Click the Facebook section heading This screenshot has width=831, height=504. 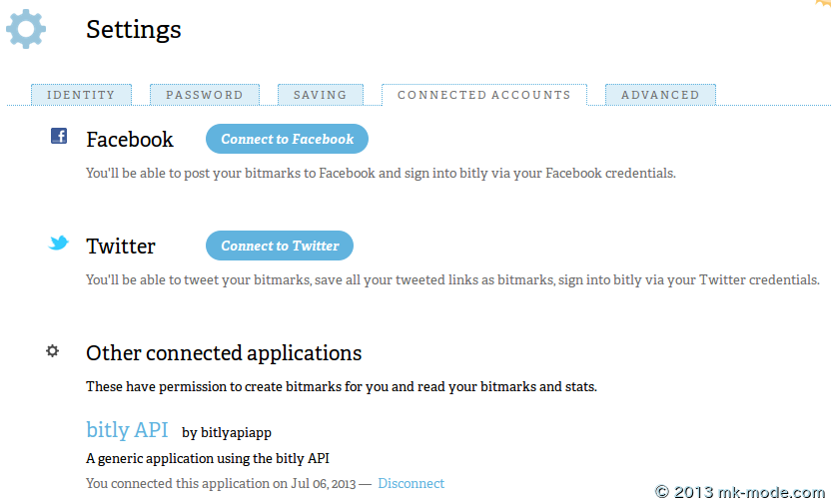tap(130, 140)
